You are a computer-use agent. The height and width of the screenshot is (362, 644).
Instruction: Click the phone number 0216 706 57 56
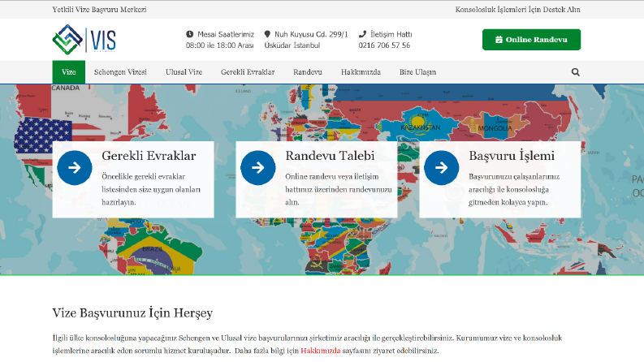point(384,45)
